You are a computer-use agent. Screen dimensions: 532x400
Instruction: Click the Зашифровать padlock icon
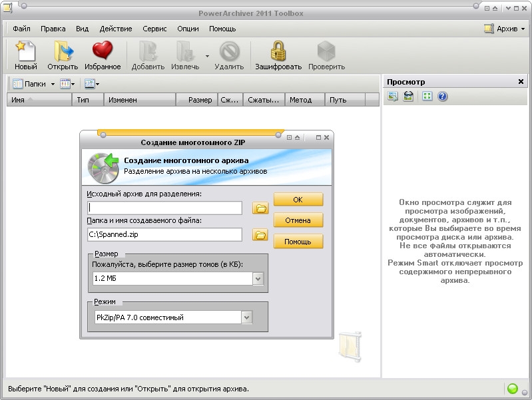pyautogui.click(x=278, y=52)
